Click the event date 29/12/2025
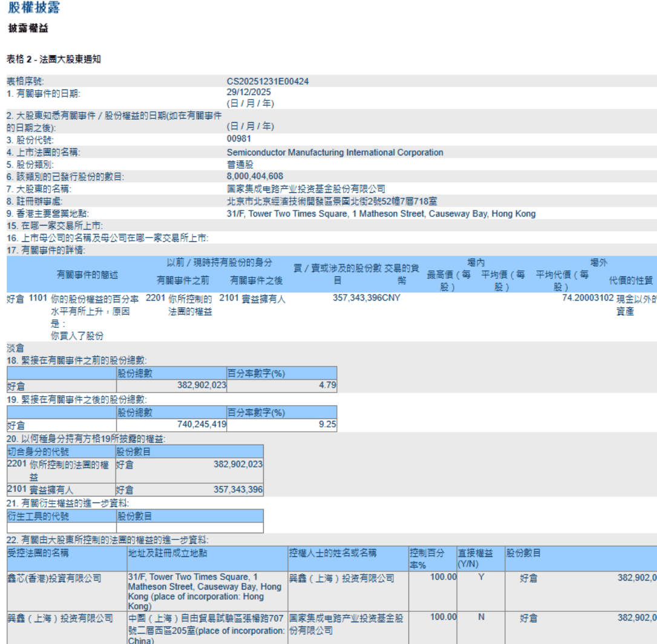657x644 pixels. coord(249,92)
